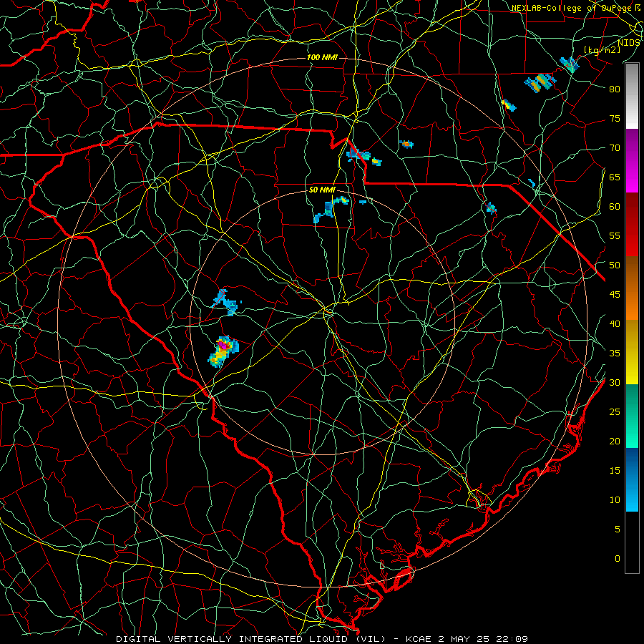The width and height of the screenshot is (644, 644).
Task: Click the 80 value on color scale
Action: pos(615,89)
